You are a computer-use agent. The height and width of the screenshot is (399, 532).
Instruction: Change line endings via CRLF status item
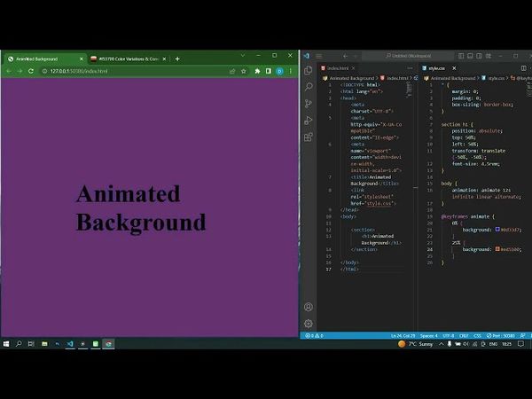coord(464,335)
